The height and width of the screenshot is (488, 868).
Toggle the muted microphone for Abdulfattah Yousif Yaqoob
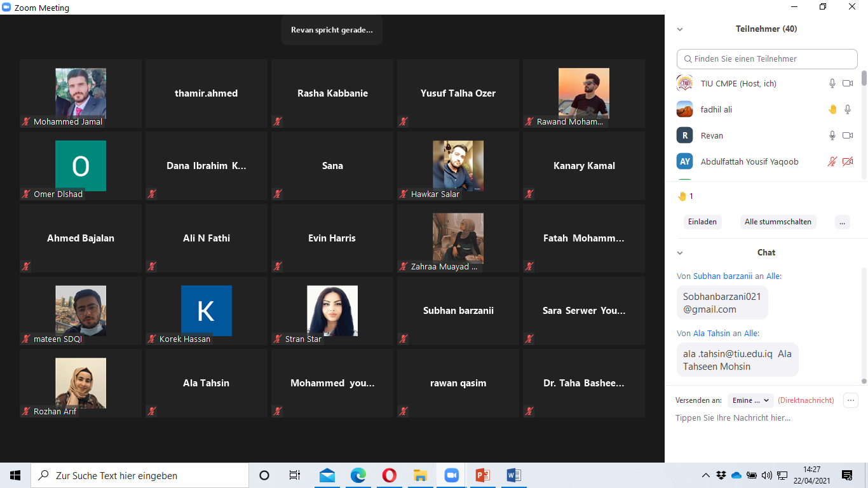832,161
